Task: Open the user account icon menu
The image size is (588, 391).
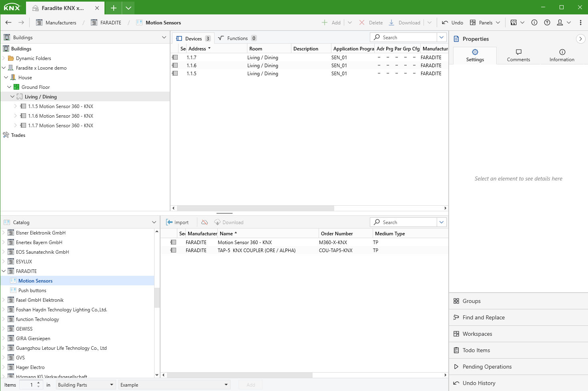Action: pos(564,22)
